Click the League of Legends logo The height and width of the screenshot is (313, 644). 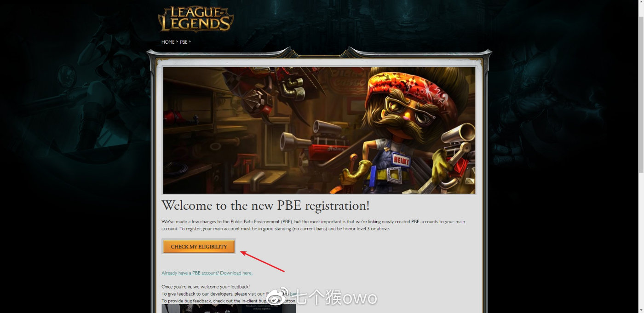[196, 19]
